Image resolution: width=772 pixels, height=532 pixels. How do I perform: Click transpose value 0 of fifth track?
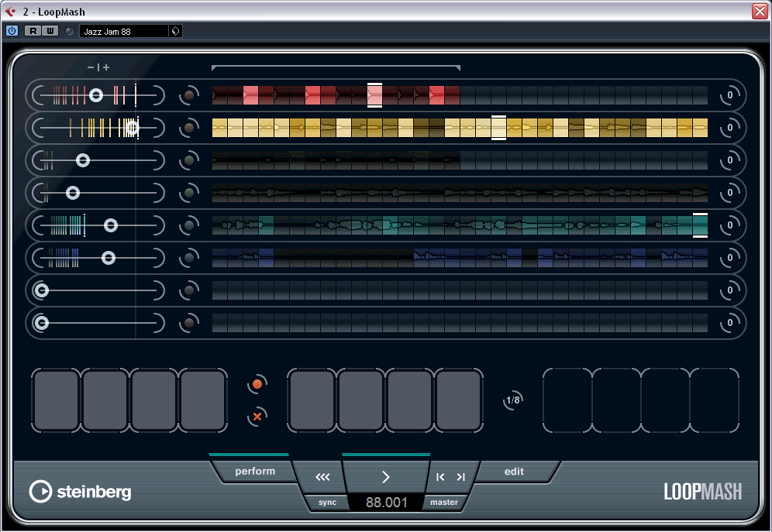tap(729, 225)
